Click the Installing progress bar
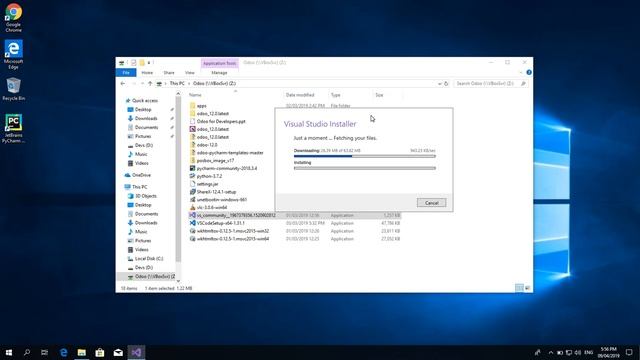This screenshot has width=640, height=360. [x=364, y=168]
